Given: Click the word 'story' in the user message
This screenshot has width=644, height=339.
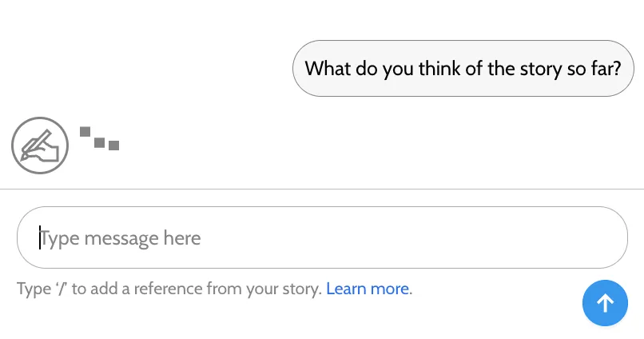Looking at the screenshot, I should click(x=542, y=69).
